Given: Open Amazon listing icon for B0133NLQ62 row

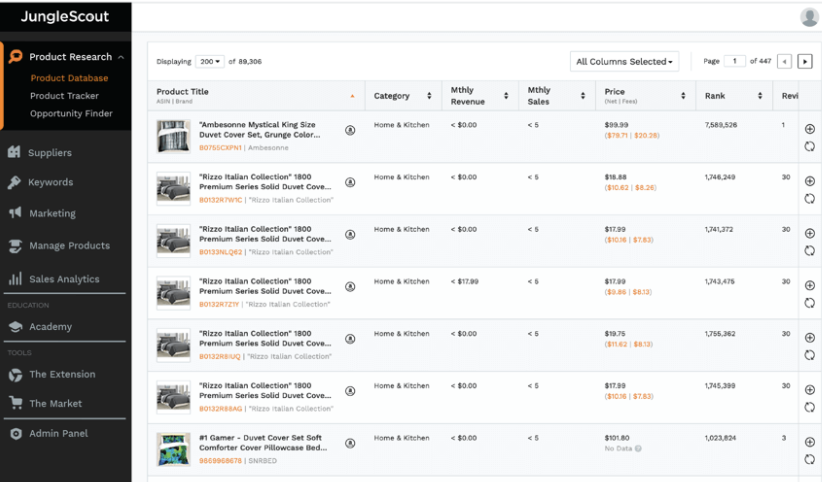Looking at the screenshot, I should click(350, 234).
